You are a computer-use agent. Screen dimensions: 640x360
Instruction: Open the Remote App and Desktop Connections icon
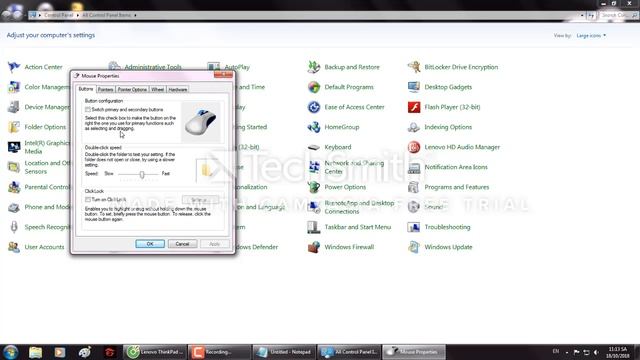point(314,207)
